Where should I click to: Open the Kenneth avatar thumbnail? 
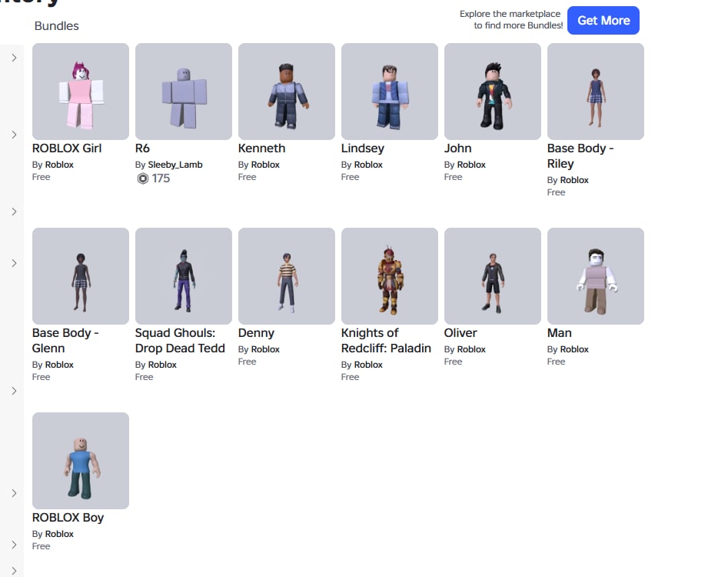coord(287,92)
